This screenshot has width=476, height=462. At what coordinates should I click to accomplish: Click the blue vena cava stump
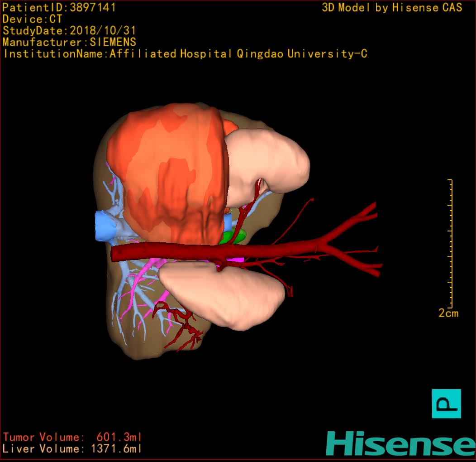[x=105, y=226]
